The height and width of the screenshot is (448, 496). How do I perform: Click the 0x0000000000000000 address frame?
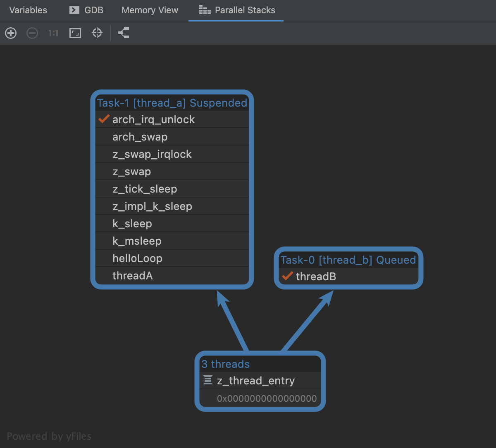[267, 398]
